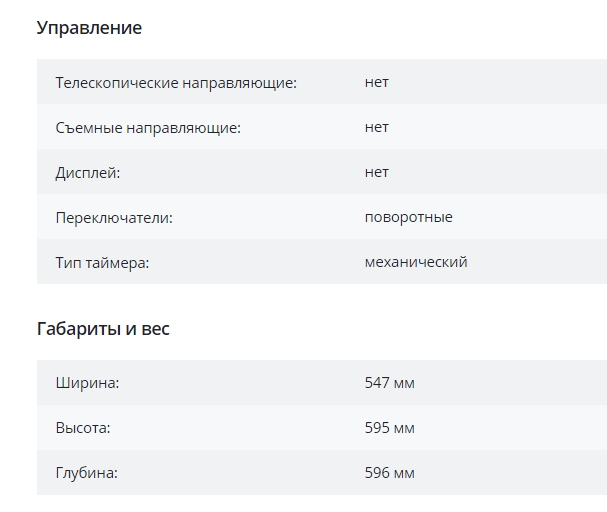Click the нет value beside Дисплей
The height and width of the screenshot is (512, 607).
click(377, 173)
